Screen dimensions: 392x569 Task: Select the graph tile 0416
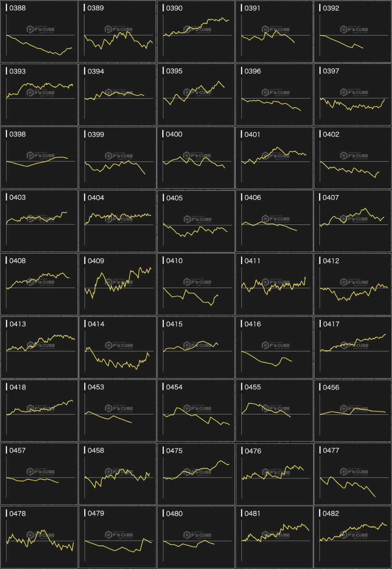click(274, 347)
